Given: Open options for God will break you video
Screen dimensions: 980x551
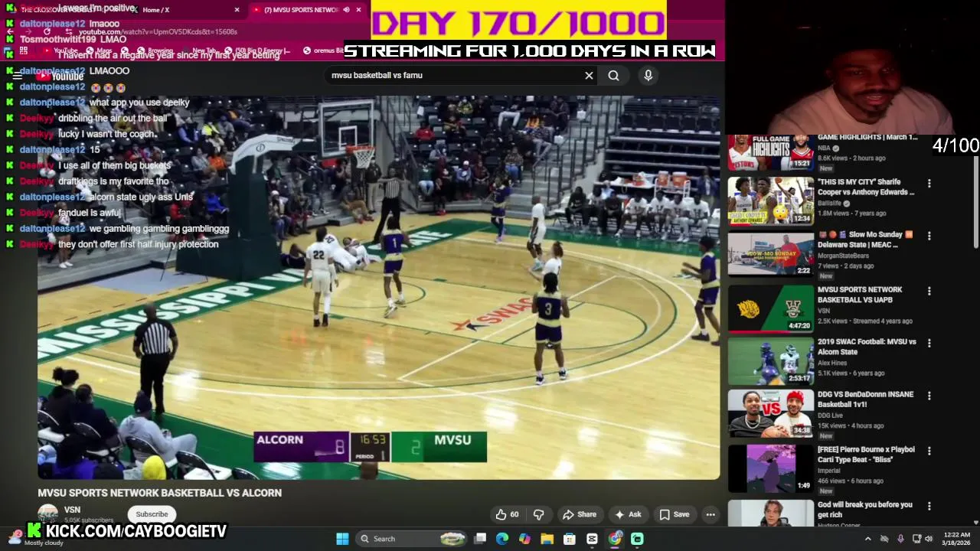Looking at the screenshot, I should click(x=929, y=506).
